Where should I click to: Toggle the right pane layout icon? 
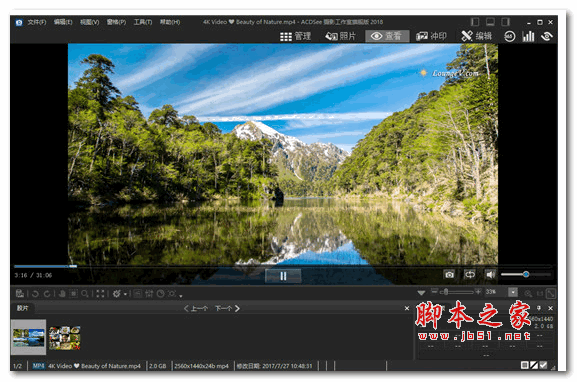point(506,22)
